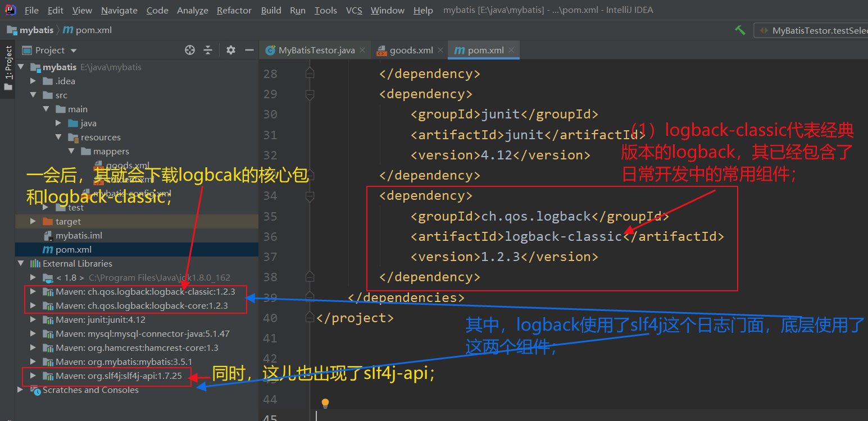The width and height of the screenshot is (868, 421).
Task: Open the VCS menu
Action: 354,10
